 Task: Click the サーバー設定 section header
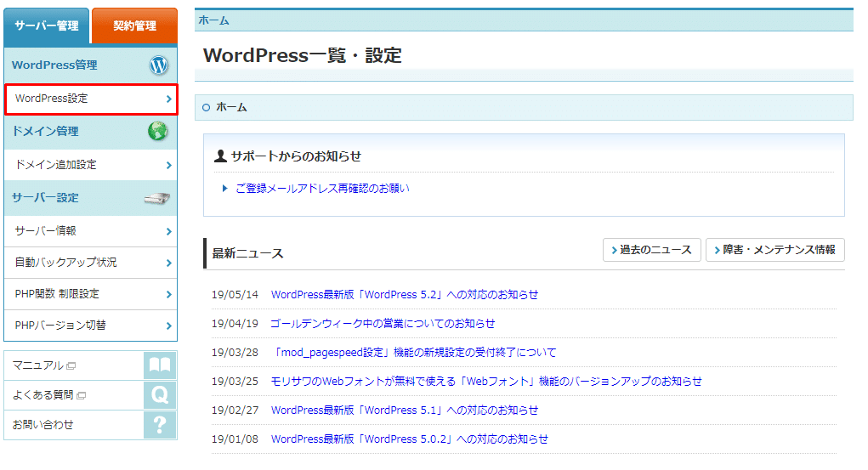pyautogui.click(x=91, y=198)
